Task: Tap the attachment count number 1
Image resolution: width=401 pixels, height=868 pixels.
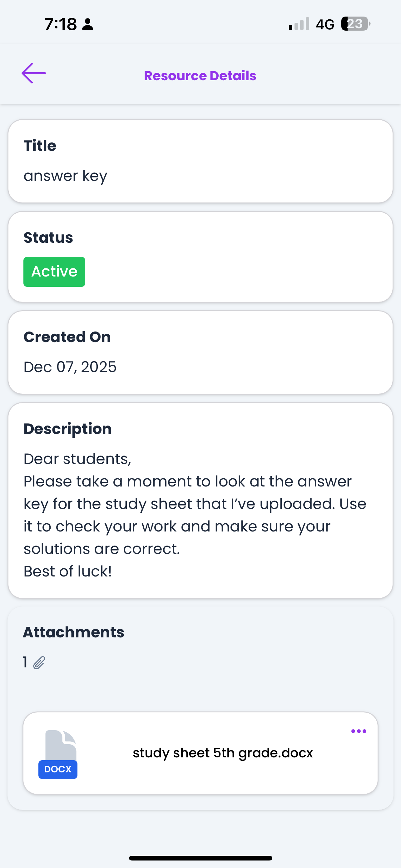Action: (x=25, y=662)
